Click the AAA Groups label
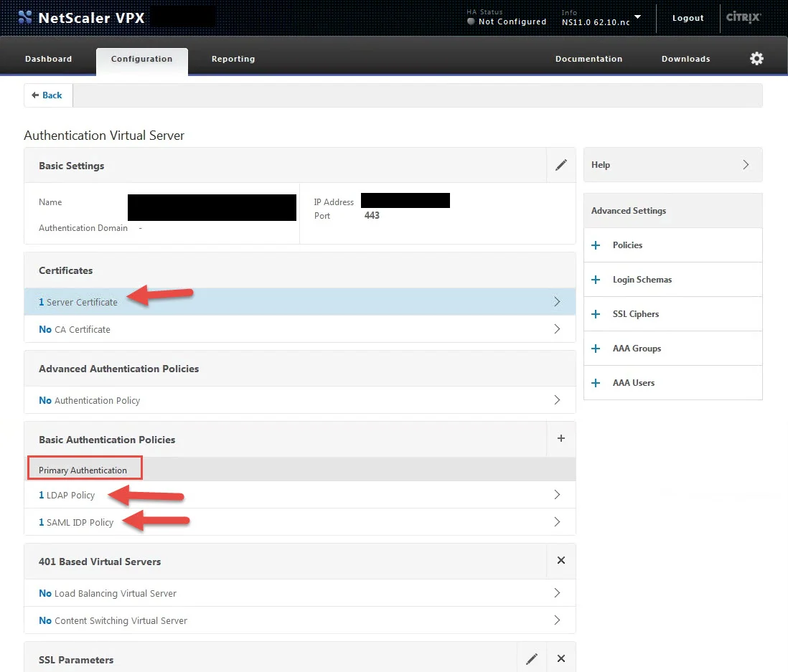The height and width of the screenshot is (672, 788). [637, 349]
